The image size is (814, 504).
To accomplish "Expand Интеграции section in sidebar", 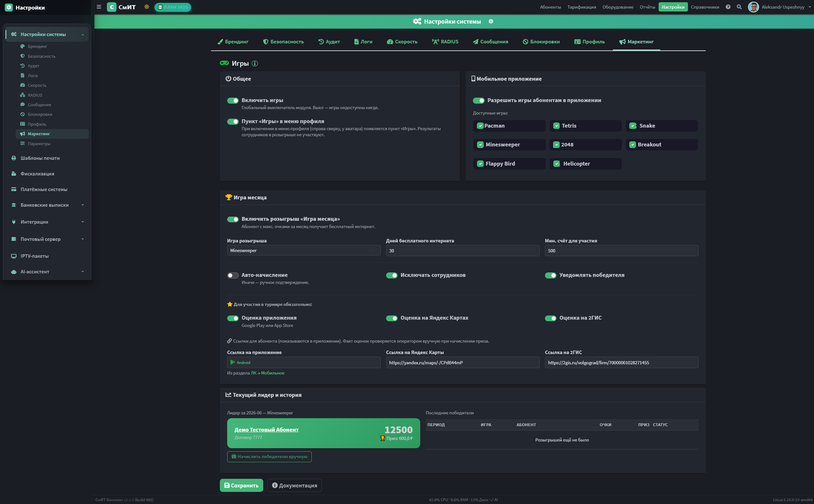I will pos(47,222).
